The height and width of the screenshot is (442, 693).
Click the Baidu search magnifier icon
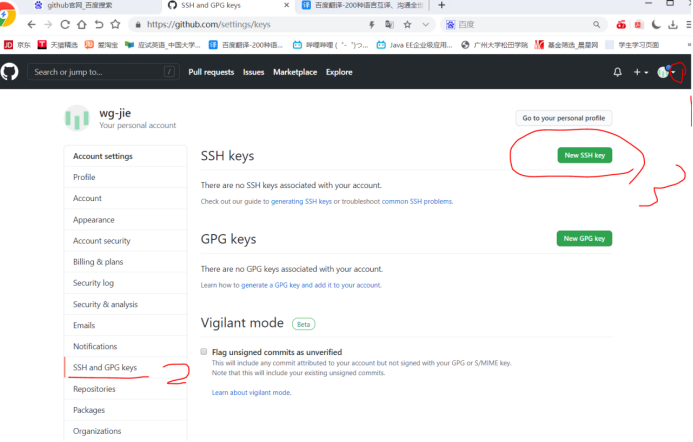pyautogui.click(x=596, y=25)
